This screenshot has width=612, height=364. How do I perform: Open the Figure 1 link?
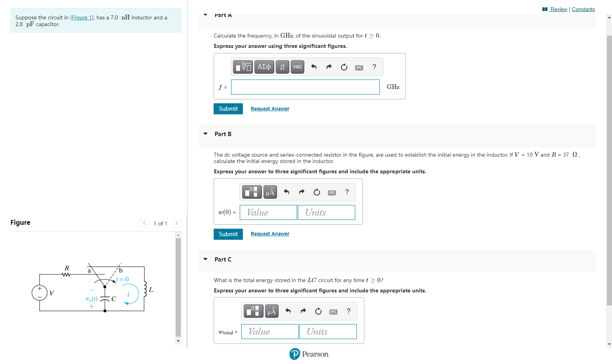coord(81,17)
